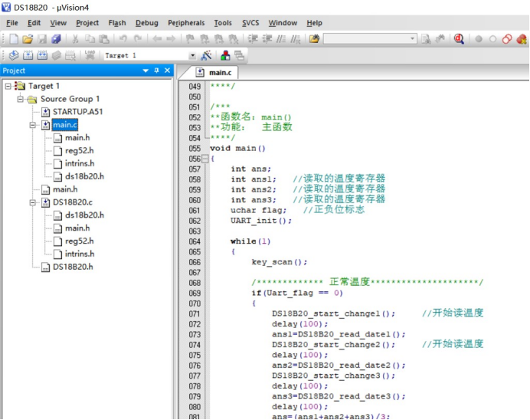
Task: Click the Manage Multi-Project Workspace icon
Action: 239,55
